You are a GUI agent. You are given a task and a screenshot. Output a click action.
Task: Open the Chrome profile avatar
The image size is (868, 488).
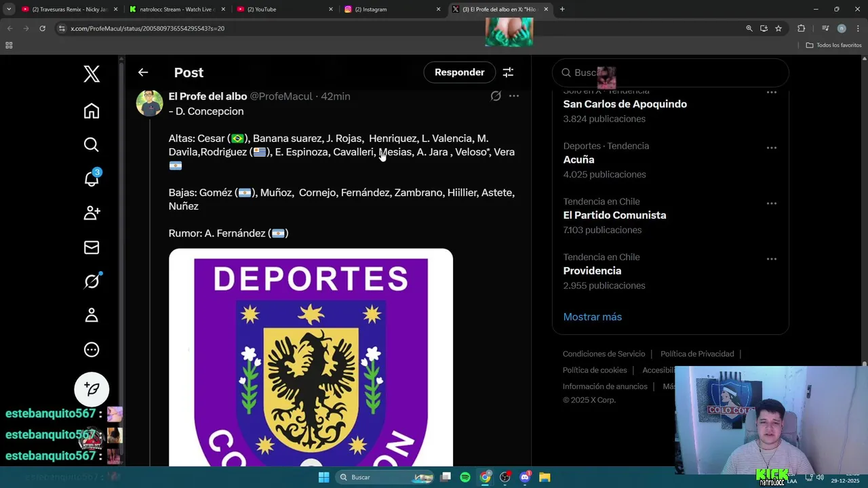pyautogui.click(x=842, y=28)
